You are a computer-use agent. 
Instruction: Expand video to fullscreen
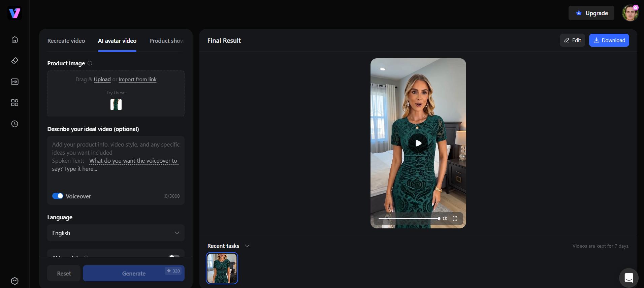coord(455,219)
